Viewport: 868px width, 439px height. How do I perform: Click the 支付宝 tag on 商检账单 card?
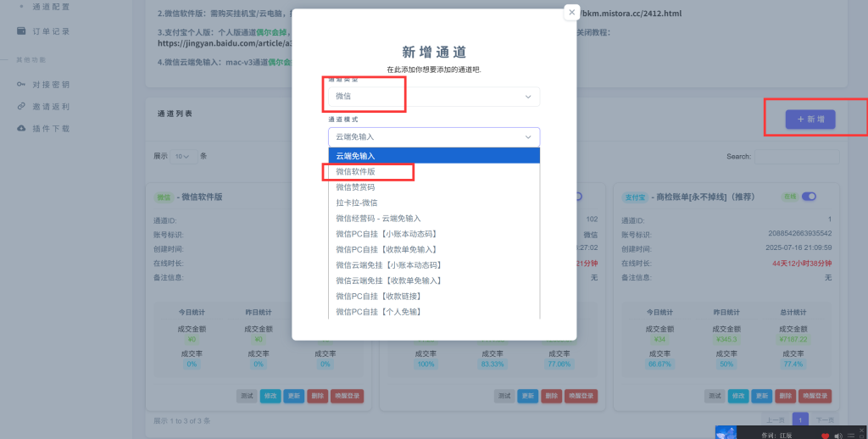(634, 197)
